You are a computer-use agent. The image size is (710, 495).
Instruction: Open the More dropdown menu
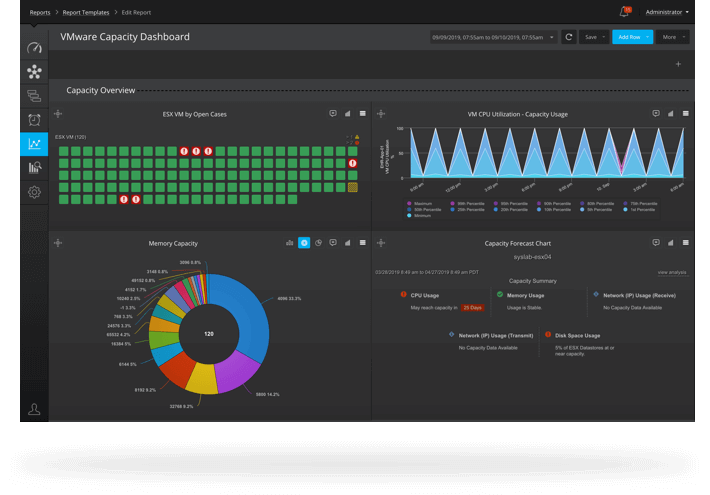673,37
